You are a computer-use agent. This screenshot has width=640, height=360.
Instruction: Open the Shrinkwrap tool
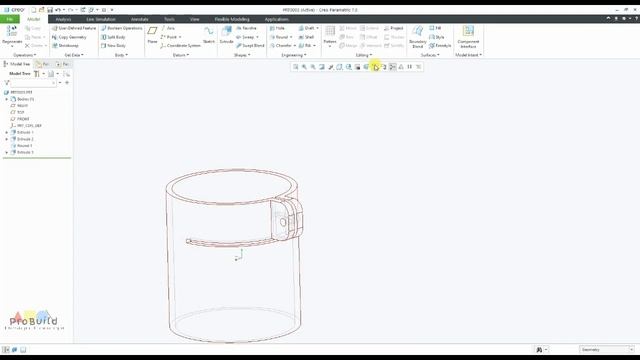[65, 46]
